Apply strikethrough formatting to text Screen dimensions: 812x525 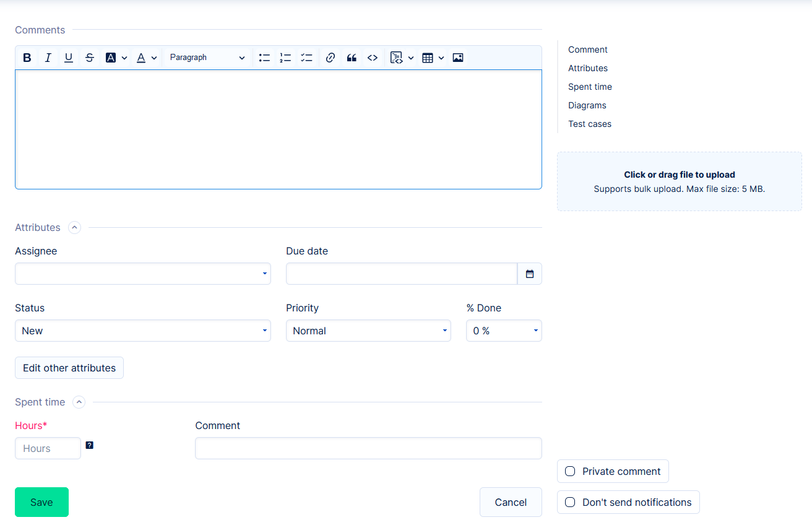coord(90,58)
